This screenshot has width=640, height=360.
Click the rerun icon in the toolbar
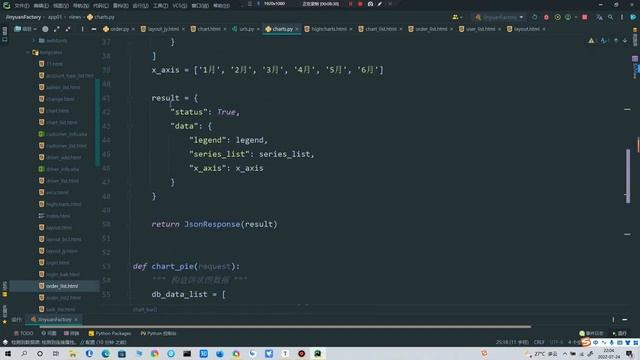point(535,17)
